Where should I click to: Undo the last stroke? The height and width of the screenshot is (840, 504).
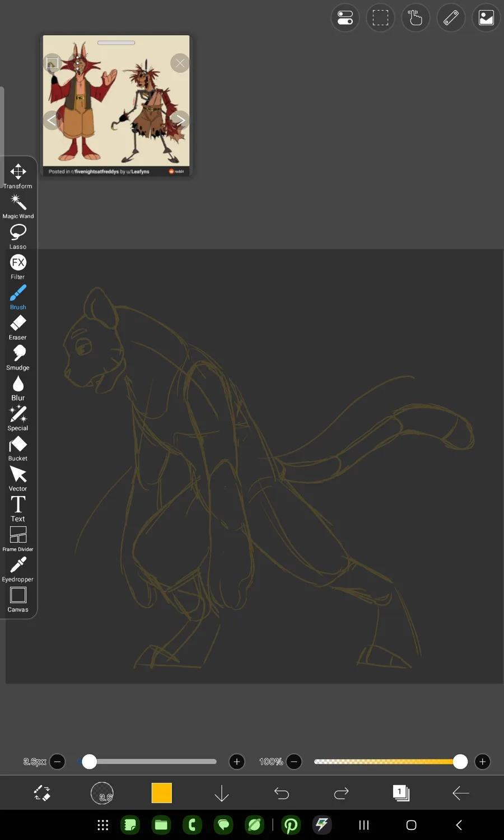(x=282, y=793)
